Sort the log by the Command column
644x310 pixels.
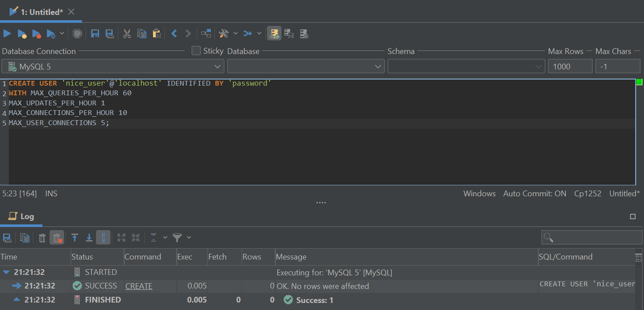click(150, 257)
